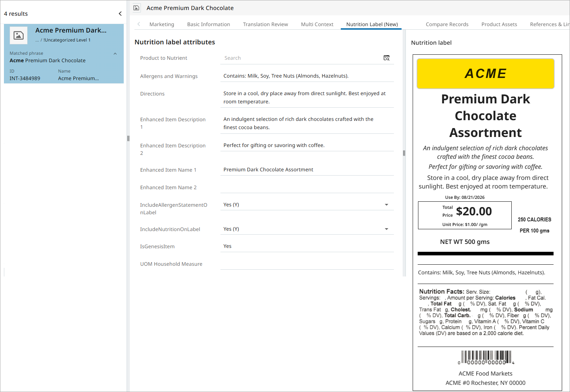Click the UOM Household Measure field
The image size is (570, 392).
(x=307, y=264)
